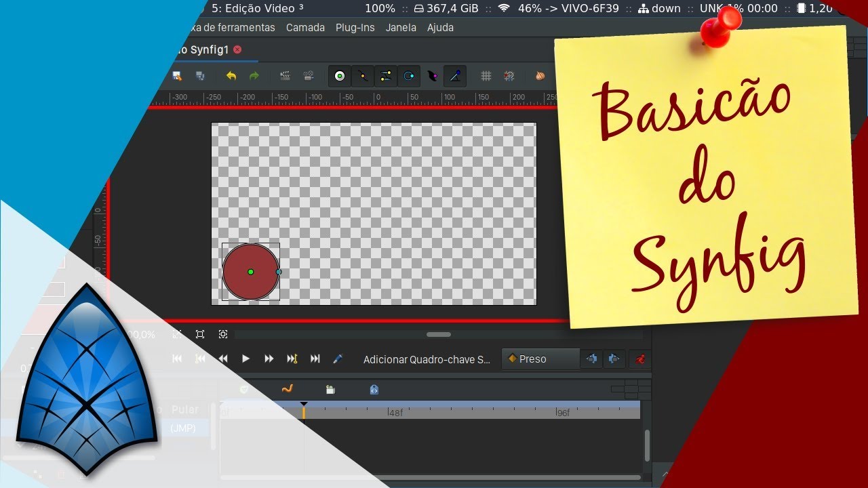Toggle vertex handles display icon
The height and width of the screenshot is (488, 868).
click(x=363, y=76)
